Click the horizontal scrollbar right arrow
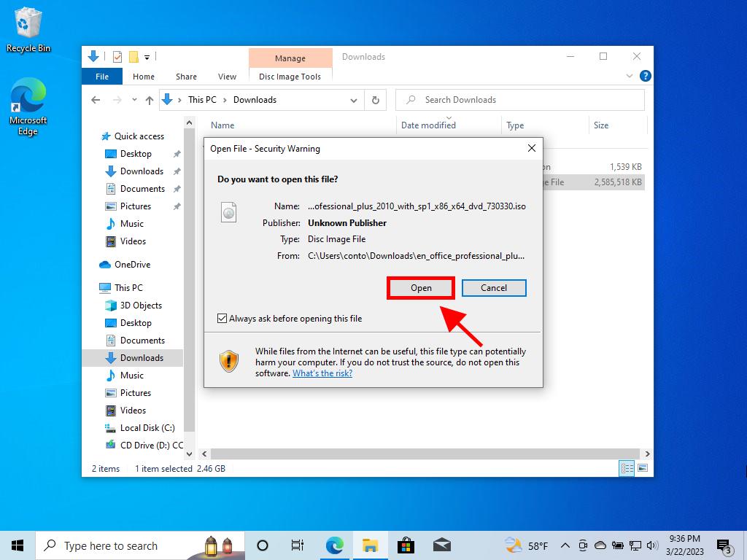The width and height of the screenshot is (747, 560). (648, 454)
